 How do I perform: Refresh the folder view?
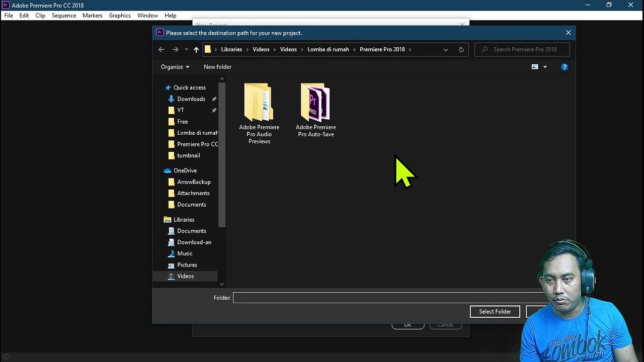coord(461,49)
